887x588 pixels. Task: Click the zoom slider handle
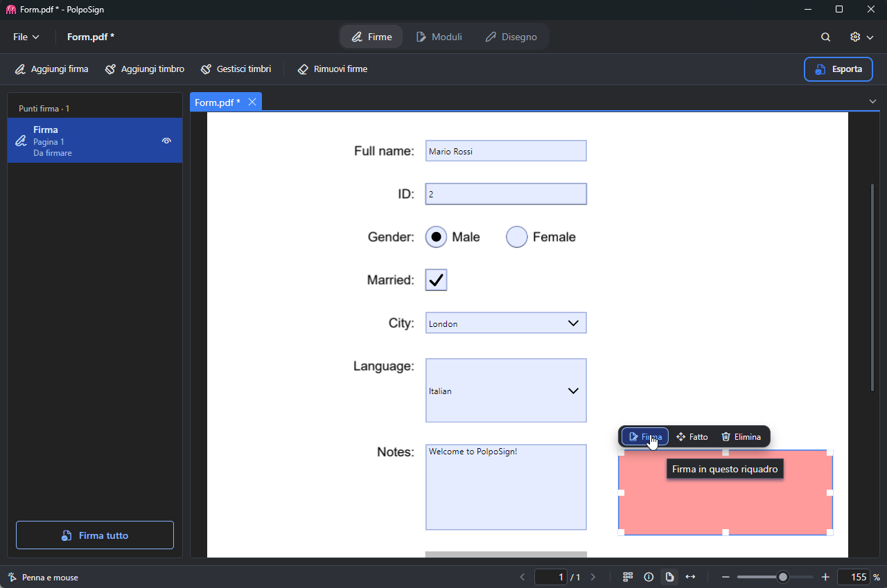pyautogui.click(x=783, y=577)
